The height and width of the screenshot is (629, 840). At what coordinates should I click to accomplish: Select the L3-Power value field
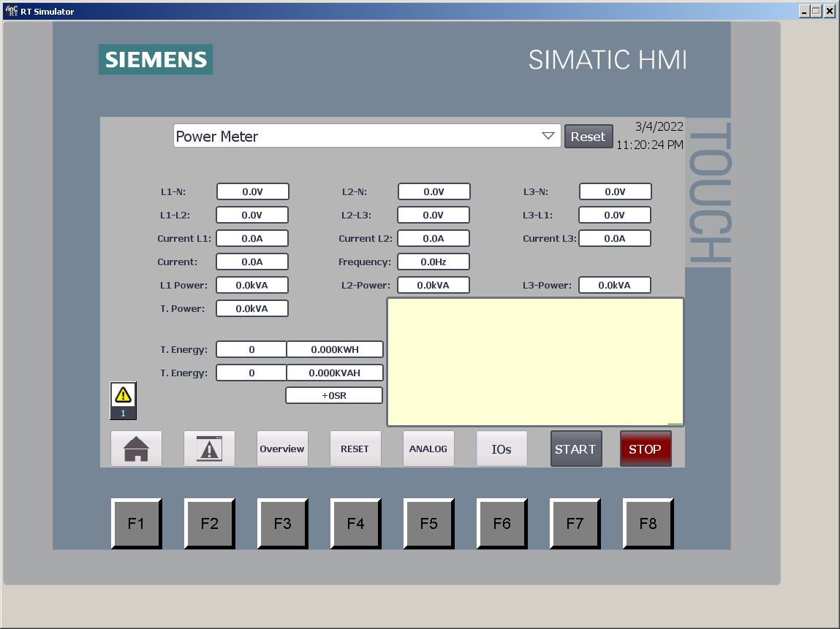click(x=614, y=286)
